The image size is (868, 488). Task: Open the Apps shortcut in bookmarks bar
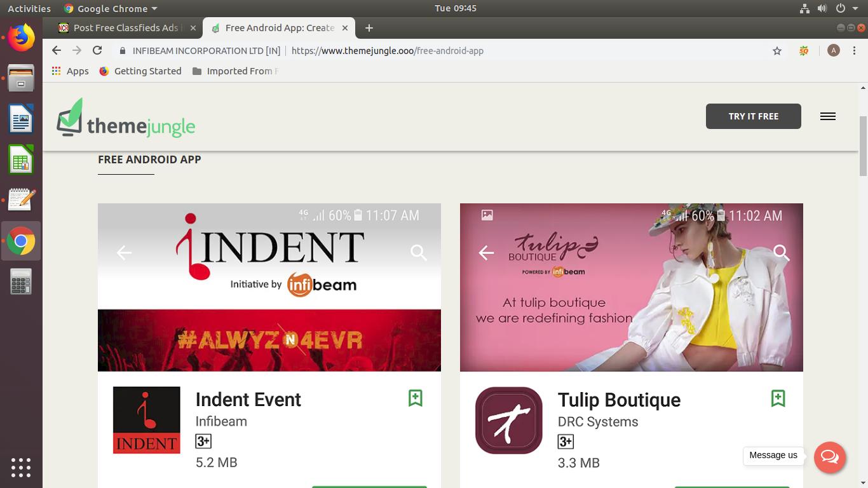[x=71, y=71]
